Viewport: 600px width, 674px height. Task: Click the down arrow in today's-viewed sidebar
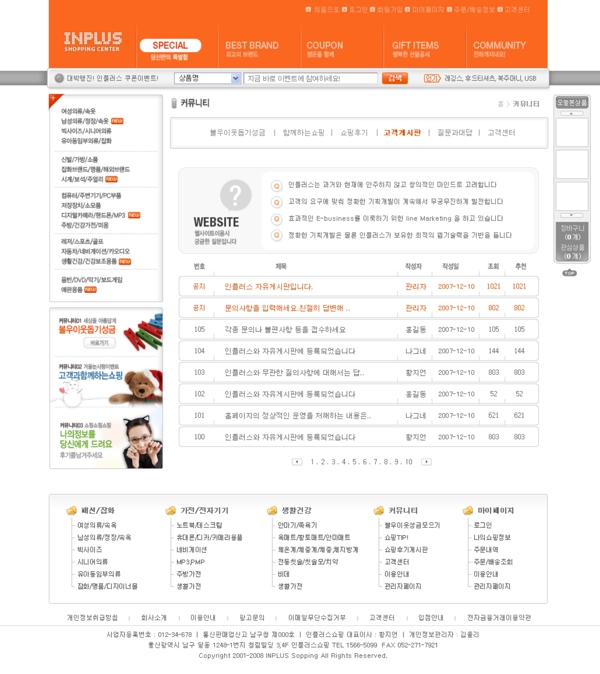click(571, 215)
